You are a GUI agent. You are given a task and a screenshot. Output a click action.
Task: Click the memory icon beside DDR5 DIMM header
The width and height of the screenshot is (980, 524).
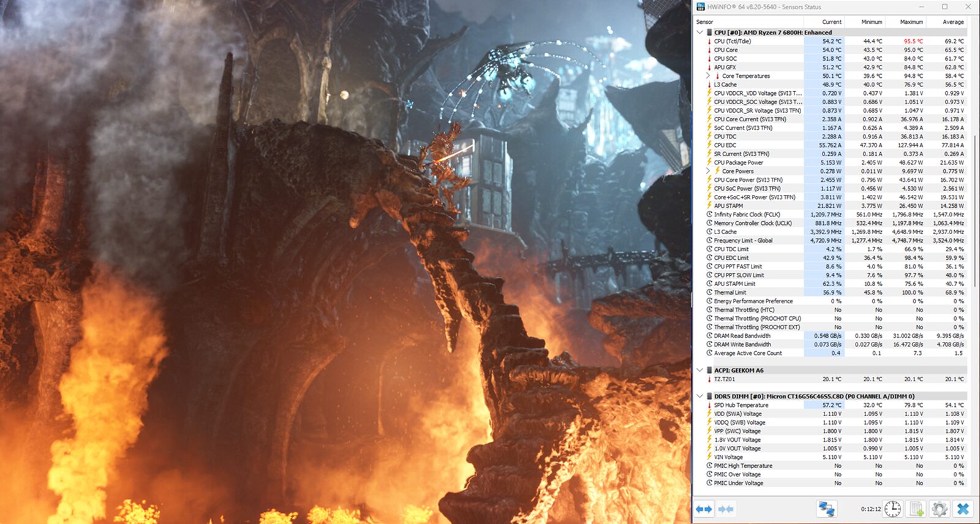pos(709,397)
